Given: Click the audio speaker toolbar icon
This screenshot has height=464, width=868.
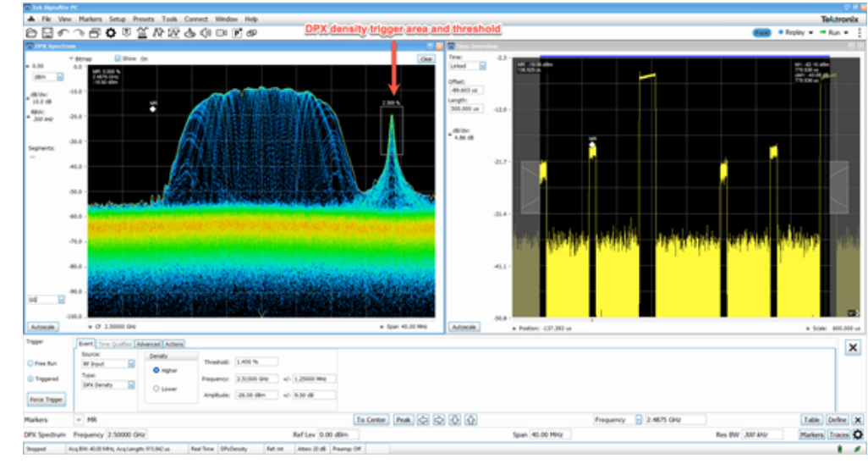Looking at the screenshot, I should click(206, 33).
